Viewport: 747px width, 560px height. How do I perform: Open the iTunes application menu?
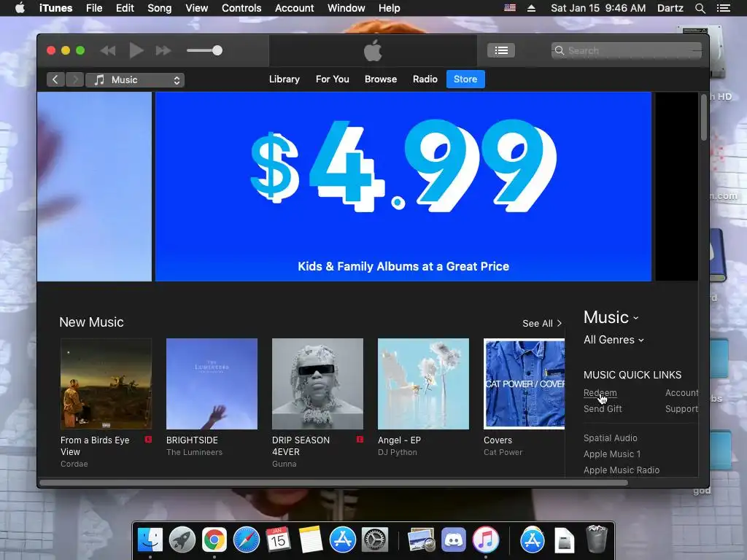pyautogui.click(x=55, y=8)
